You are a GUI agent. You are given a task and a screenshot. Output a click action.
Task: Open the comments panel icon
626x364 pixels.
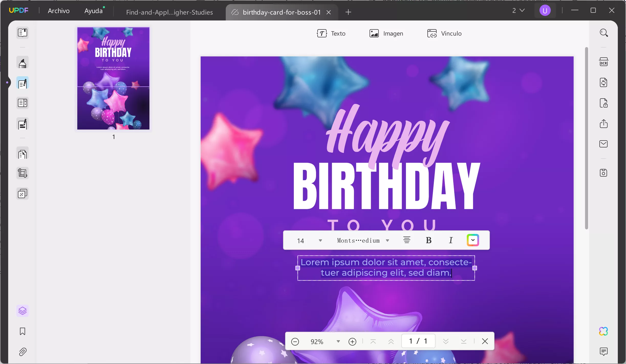click(604, 352)
